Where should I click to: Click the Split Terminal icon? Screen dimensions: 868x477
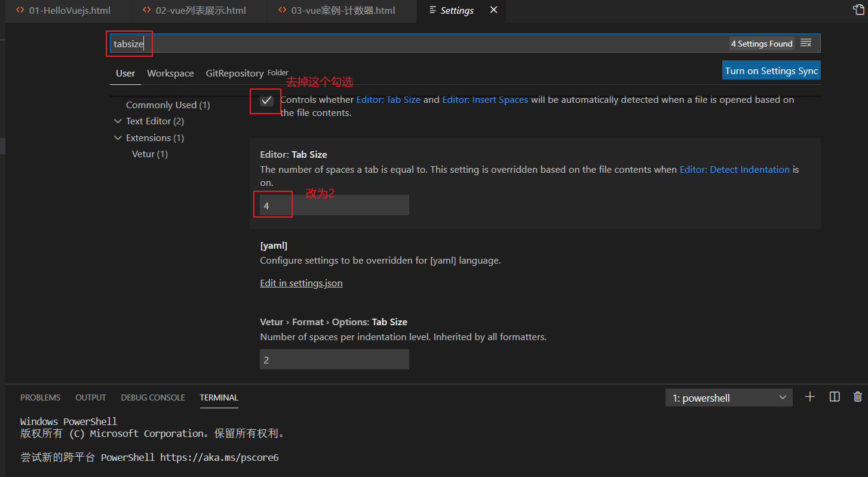(x=835, y=397)
